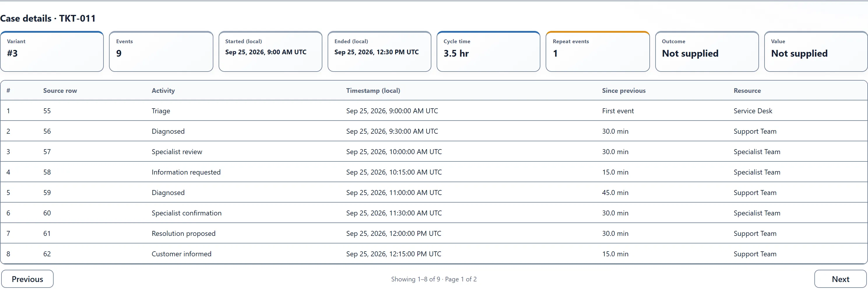Click 'Sep 25, 2026, 12:30 PM UTC' ended value
Image resolution: width=868 pixels, height=289 pixels.
(x=376, y=52)
